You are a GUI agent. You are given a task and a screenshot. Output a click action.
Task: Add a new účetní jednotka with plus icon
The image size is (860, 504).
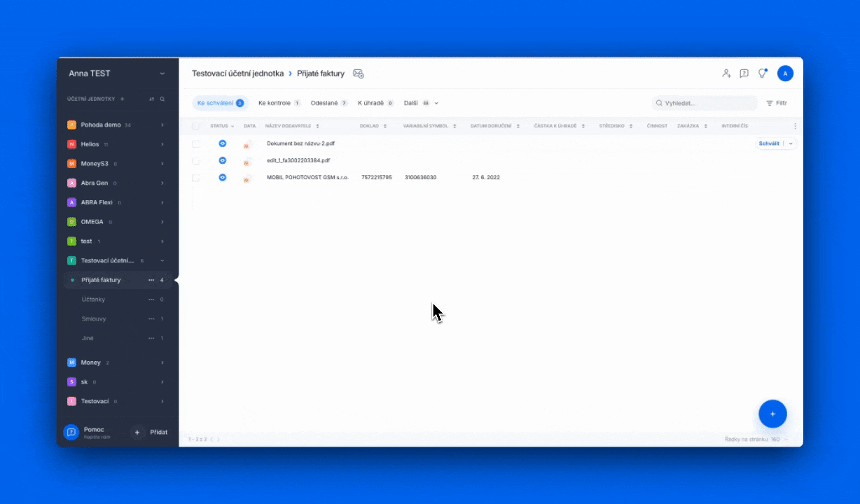pyautogui.click(x=123, y=99)
